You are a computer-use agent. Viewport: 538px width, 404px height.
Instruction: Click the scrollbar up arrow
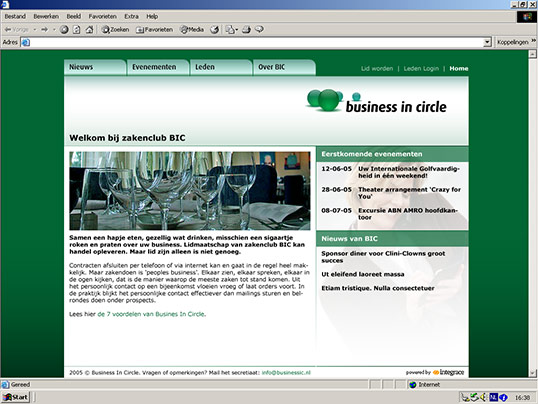pyautogui.click(x=533, y=54)
